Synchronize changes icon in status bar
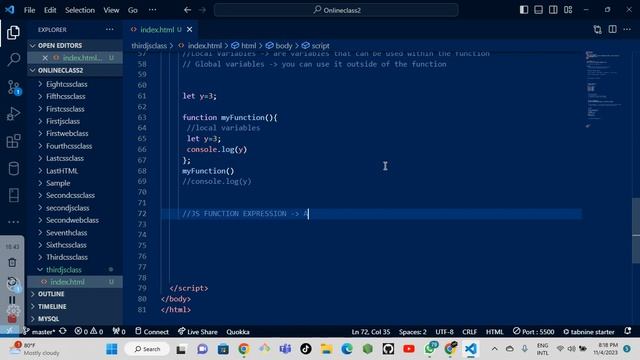 click(x=63, y=331)
